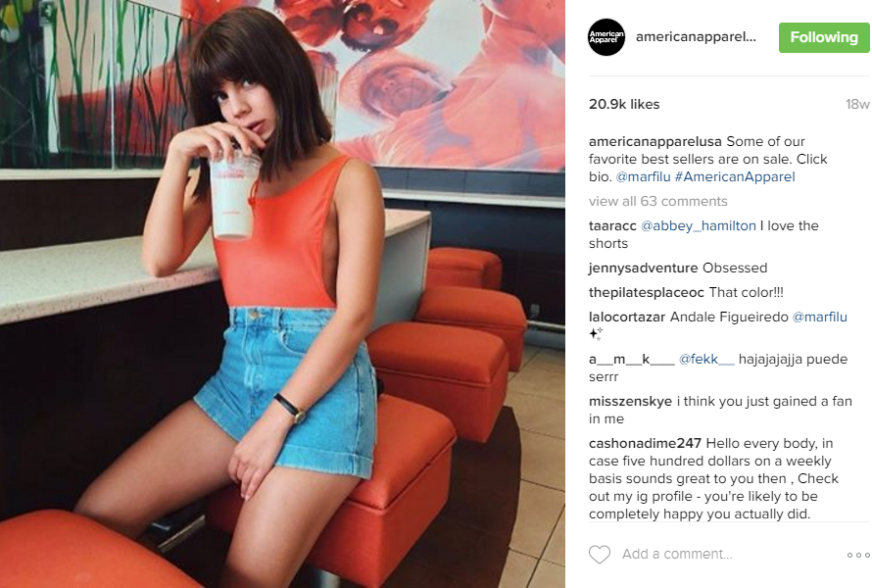Click the post photo of the woman
872x588 pixels.
282,294
